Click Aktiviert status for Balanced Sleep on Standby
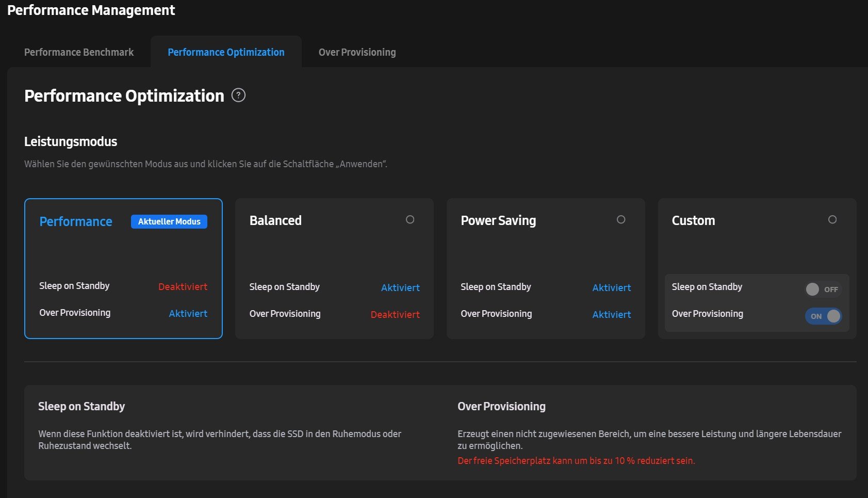 [x=400, y=288]
